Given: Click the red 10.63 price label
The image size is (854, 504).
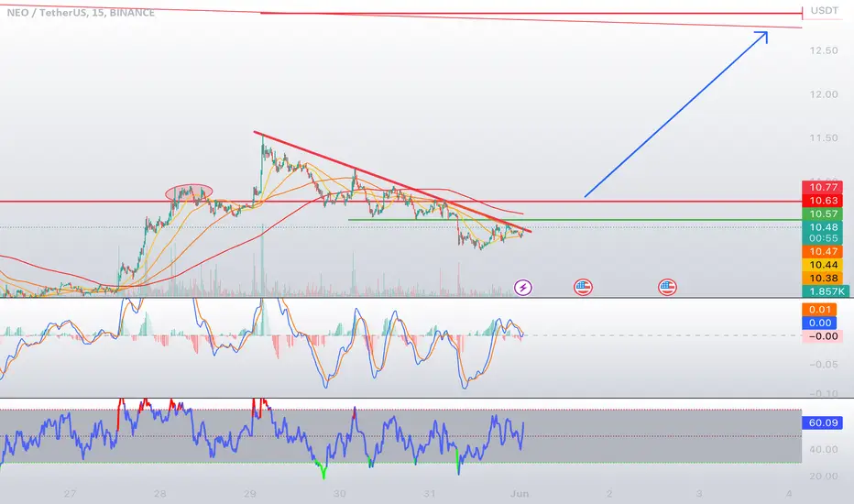Looking at the screenshot, I should click(823, 201).
